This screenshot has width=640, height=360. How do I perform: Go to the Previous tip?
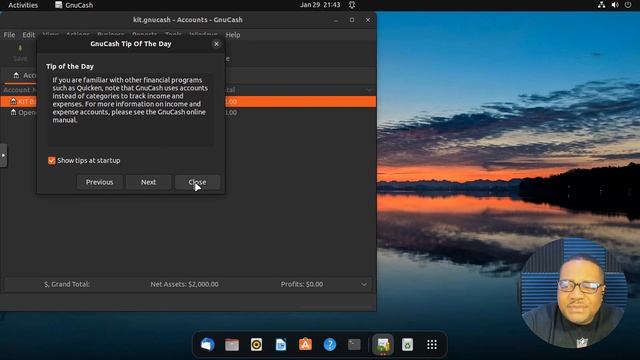pyautogui.click(x=99, y=182)
